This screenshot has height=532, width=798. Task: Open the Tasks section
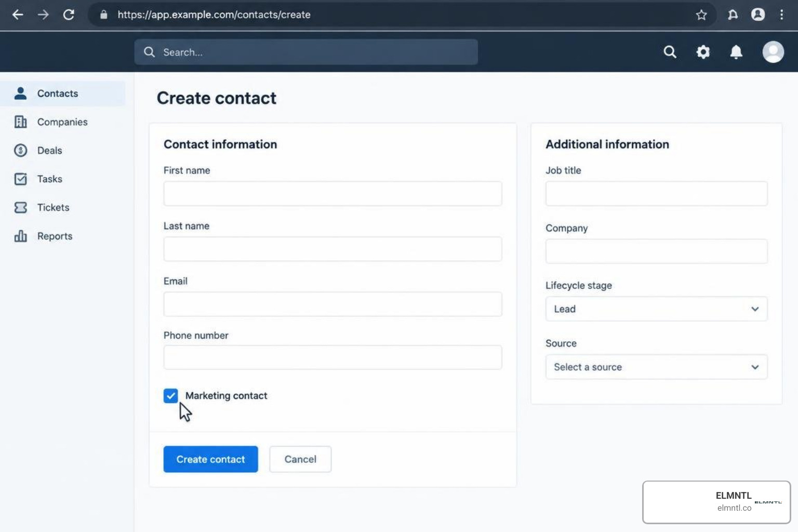pos(62,179)
